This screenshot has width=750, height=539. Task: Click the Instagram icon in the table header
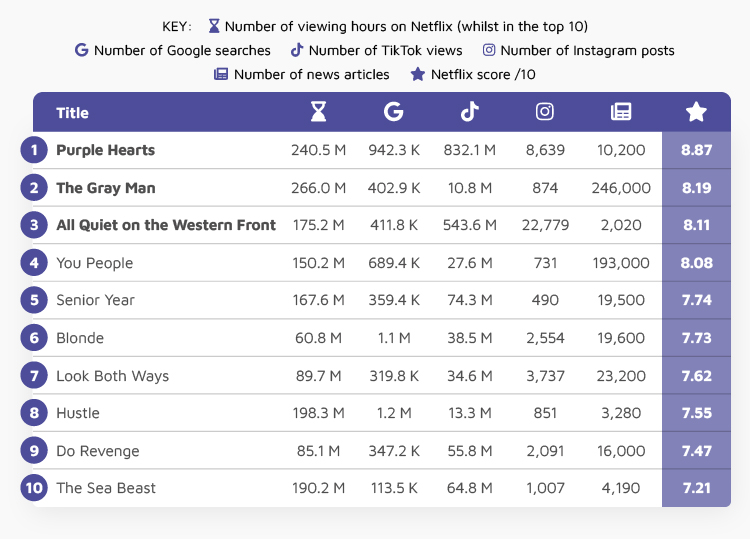click(545, 111)
